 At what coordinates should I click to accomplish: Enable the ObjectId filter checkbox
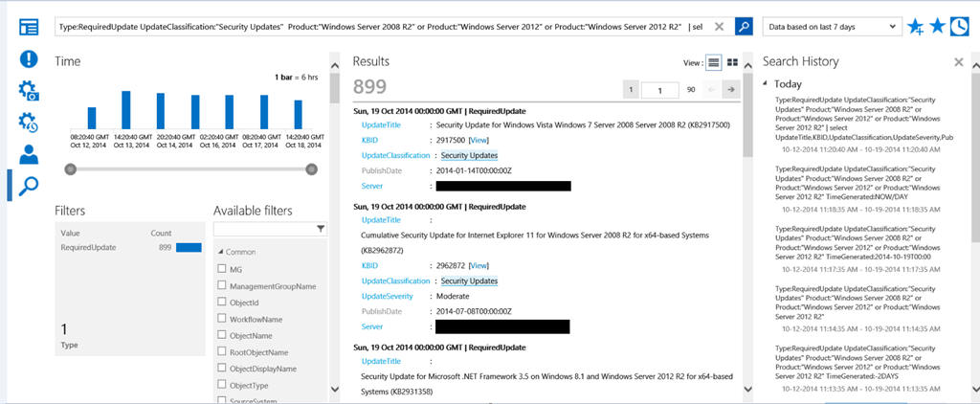[x=222, y=303]
